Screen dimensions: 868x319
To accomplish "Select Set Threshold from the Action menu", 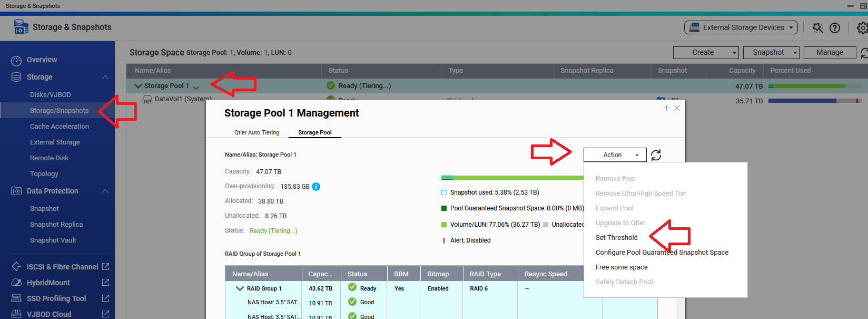I will pos(616,238).
